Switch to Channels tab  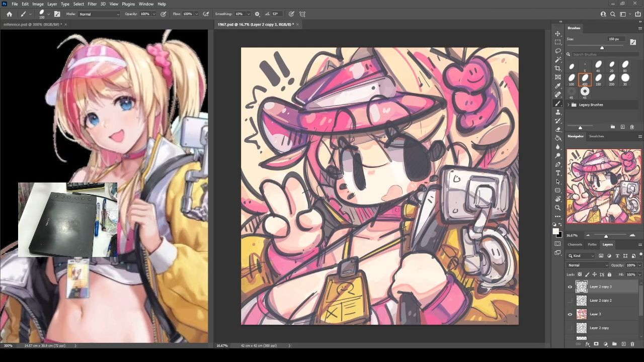[575, 244]
